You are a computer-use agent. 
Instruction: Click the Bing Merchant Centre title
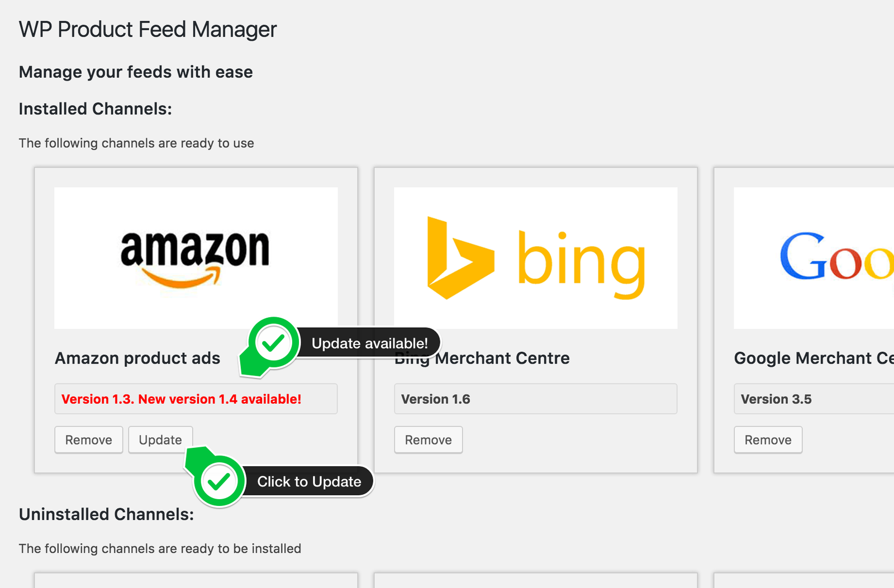pyautogui.click(x=482, y=358)
